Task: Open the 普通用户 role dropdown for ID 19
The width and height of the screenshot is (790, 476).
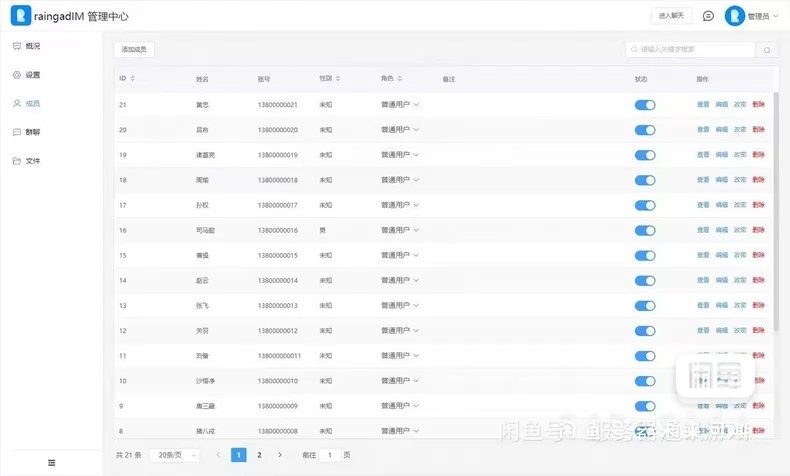Action: (400, 155)
